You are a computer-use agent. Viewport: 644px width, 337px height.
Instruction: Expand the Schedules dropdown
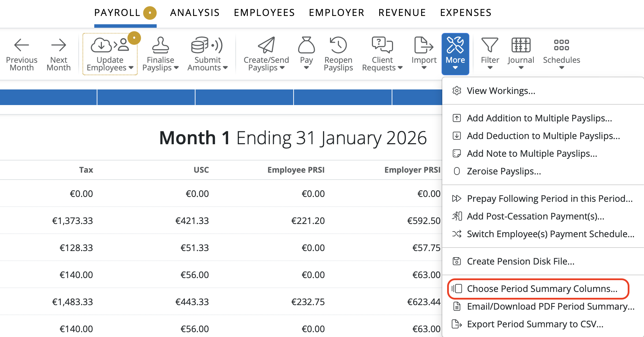point(562,54)
